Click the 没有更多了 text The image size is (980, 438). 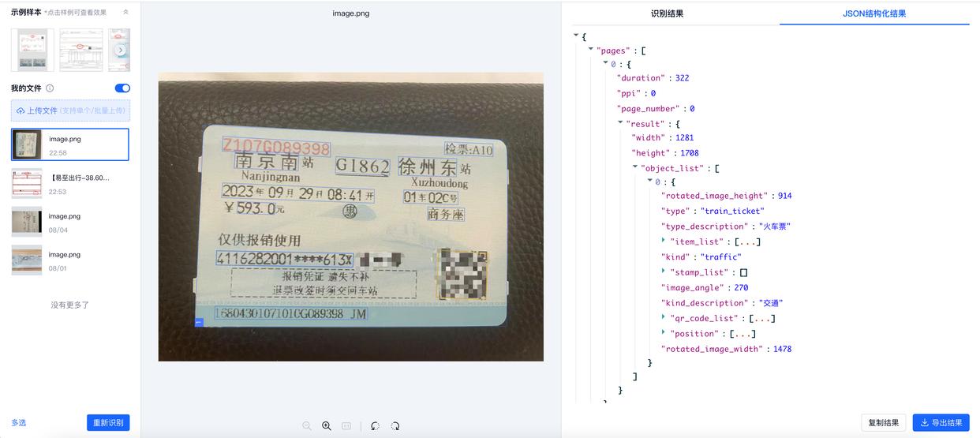pyautogui.click(x=70, y=305)
